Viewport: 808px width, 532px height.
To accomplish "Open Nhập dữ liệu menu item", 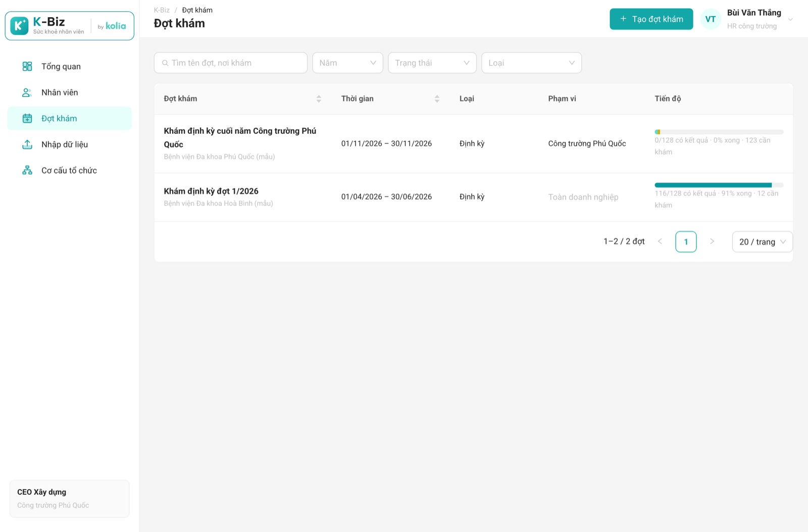I will (x=70, y=144).
